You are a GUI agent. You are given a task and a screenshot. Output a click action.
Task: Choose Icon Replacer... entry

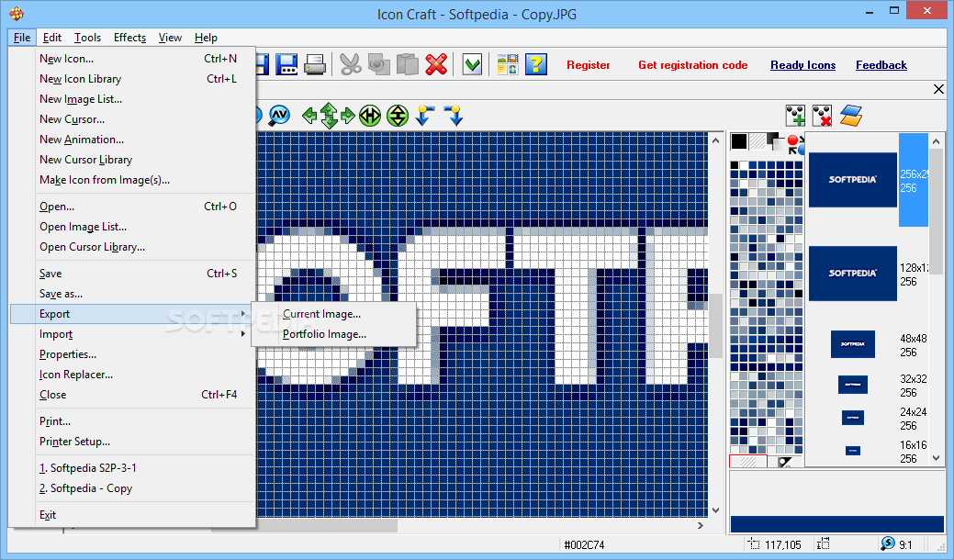(x=131, y=375)
